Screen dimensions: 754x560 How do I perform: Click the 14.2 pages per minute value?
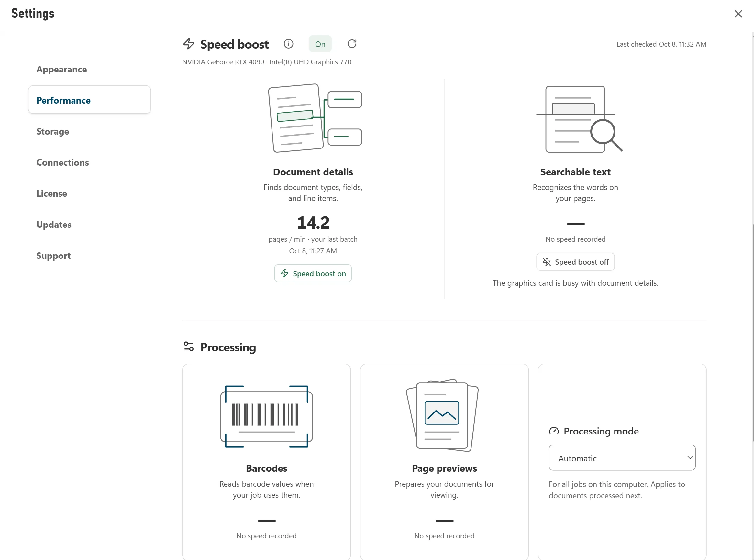click(313, 223)
